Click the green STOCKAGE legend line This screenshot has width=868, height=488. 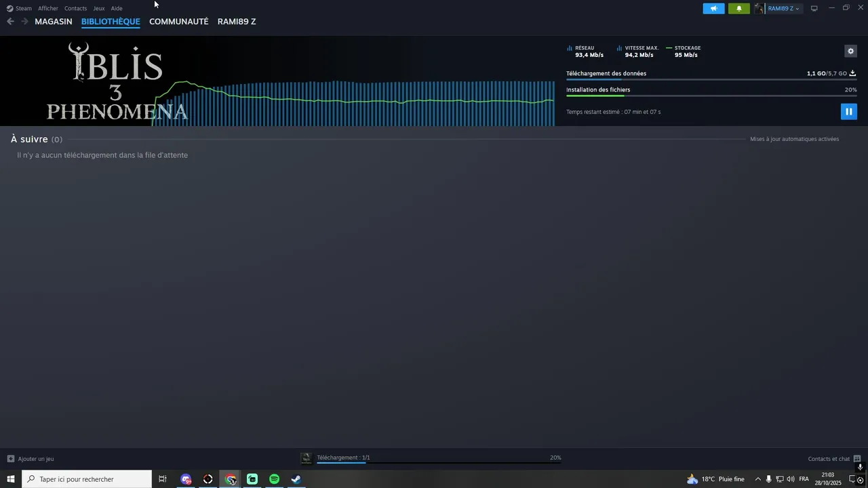pos(669,48)
